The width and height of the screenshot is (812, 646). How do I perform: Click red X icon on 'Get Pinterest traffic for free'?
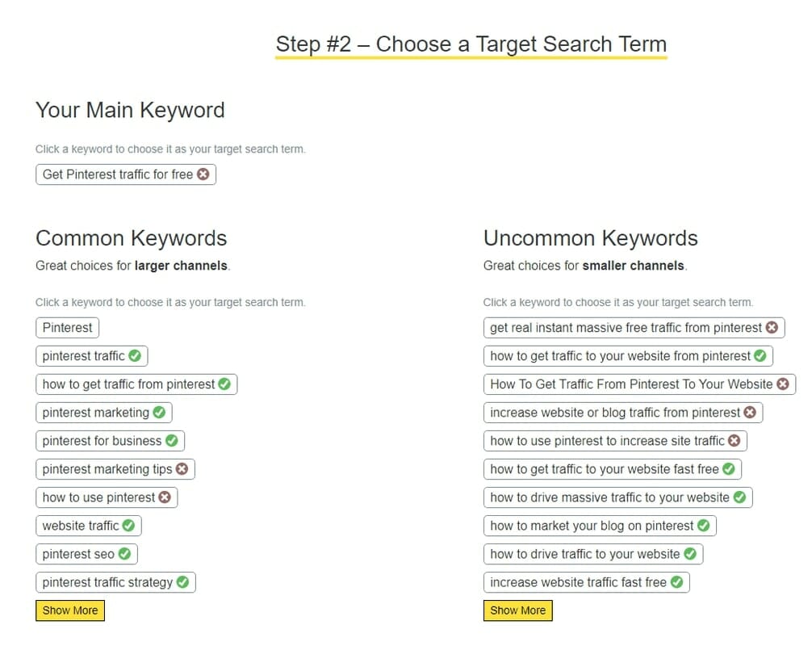(203, 174)
